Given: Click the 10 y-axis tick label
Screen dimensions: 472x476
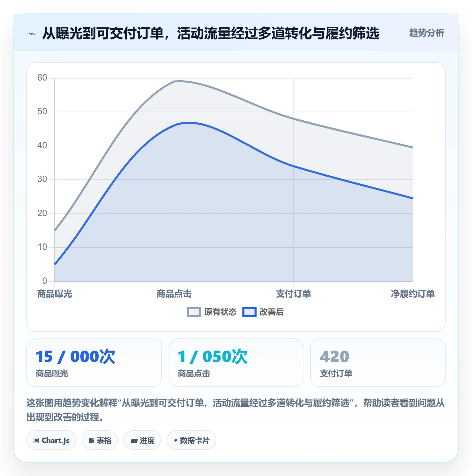Looking at the screenshot, I should 42,247.
